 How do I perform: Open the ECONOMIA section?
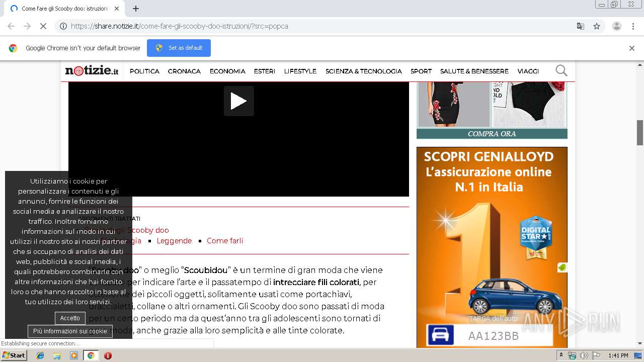coord(227,71)
